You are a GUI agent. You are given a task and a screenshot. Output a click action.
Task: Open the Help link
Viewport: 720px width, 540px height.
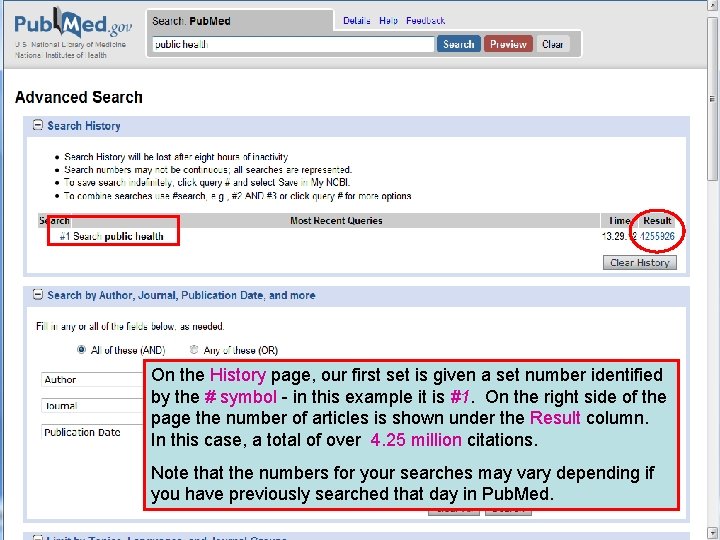388,21
